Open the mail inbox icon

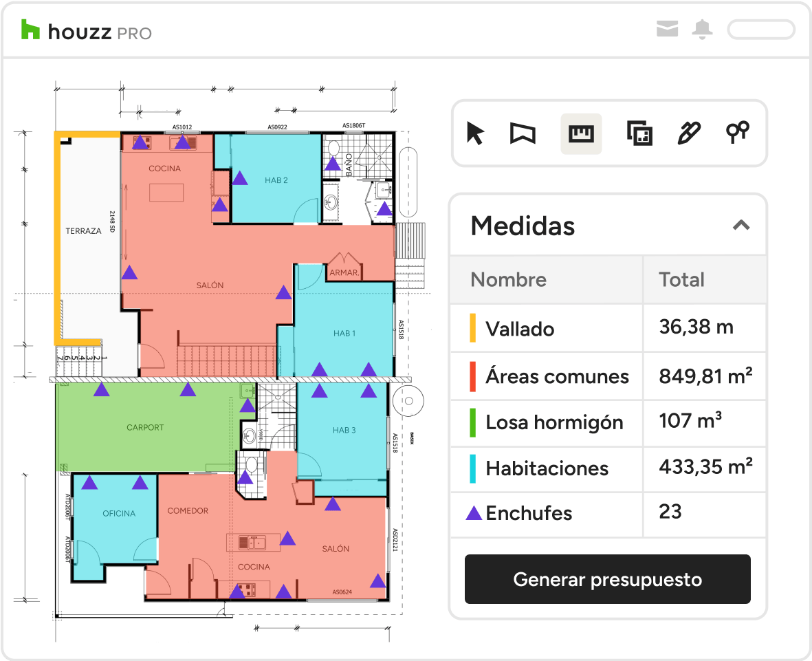667,29
